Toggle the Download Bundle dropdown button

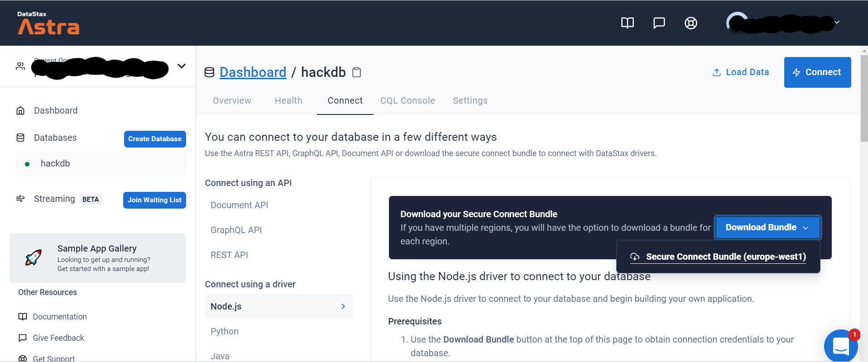tap(767, 228)
